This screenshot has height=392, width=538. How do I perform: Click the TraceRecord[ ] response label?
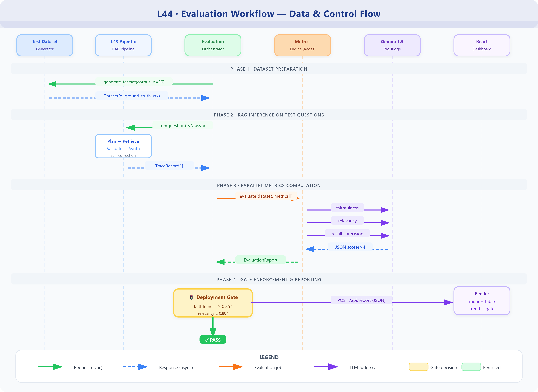coord(169,166)
